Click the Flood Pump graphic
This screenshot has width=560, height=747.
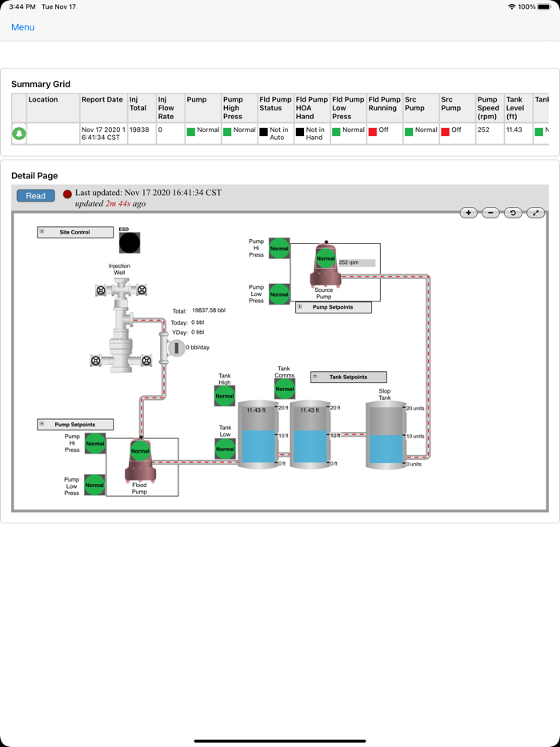[140, 460]
